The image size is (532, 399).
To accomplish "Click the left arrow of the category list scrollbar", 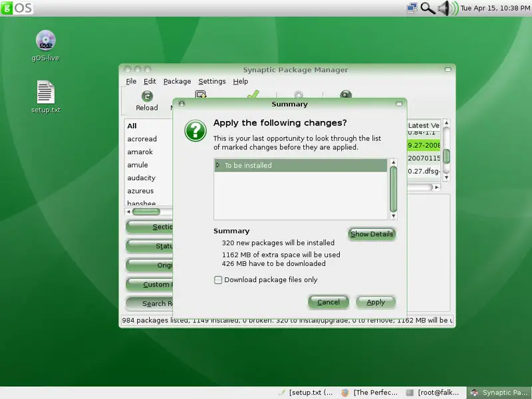I will tap(128, 211).
